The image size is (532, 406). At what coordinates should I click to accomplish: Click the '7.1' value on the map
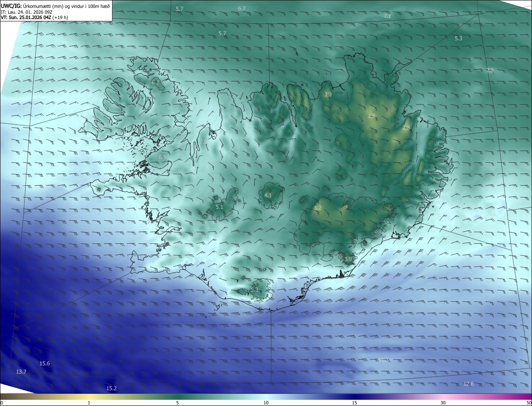387,16
